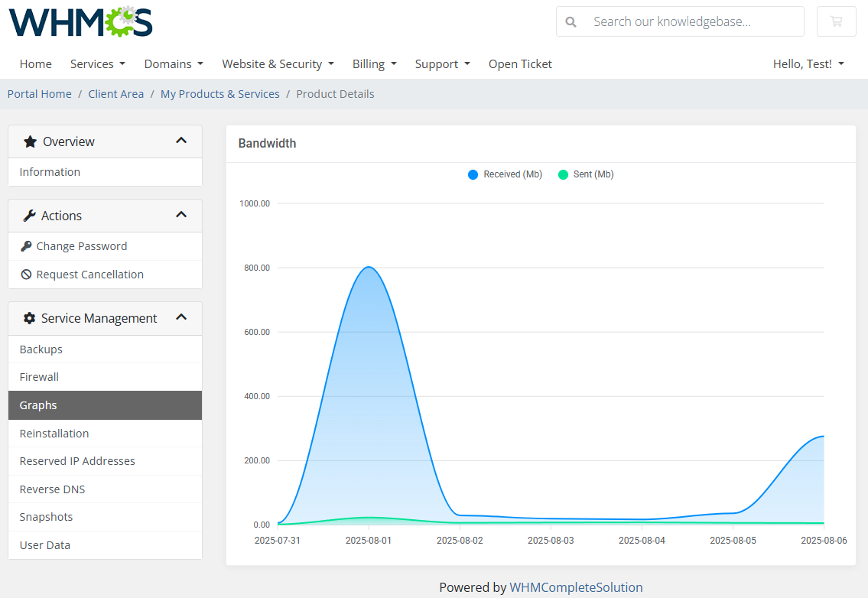Open the Hello, Test! account dropdown
Image resolution: width=868 pixels, height=598 pixels.
[808, 63]
